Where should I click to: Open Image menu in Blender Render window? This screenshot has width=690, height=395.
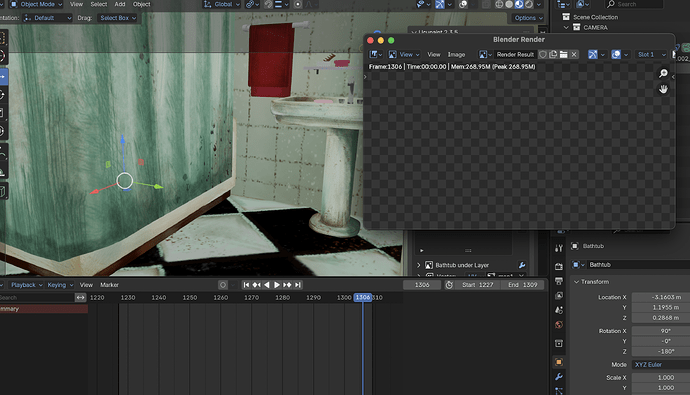click(x=456, y=55)
